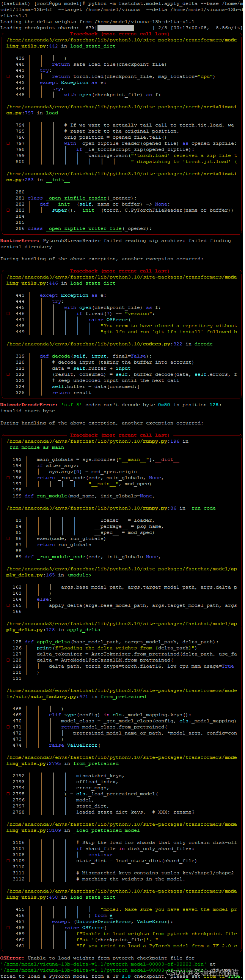Click 'ling_utils.py:3109 in _load_pretrained_model' location line

(73, 831)
